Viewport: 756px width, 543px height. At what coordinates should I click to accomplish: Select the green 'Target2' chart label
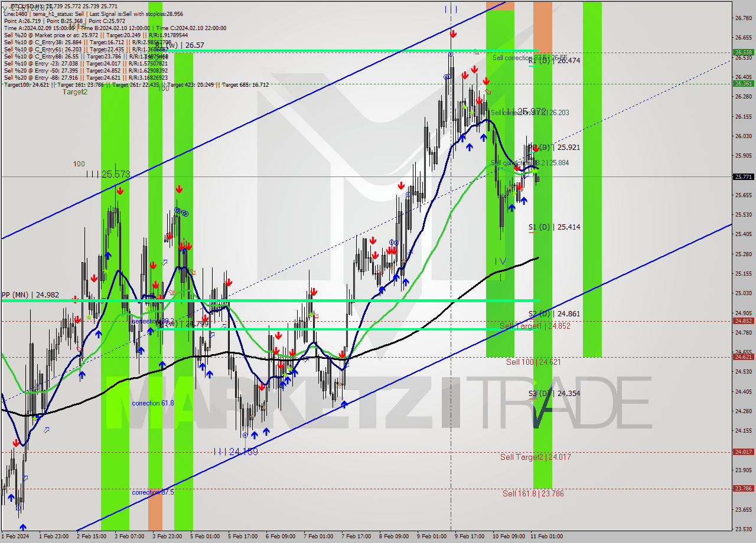(75, 92)
